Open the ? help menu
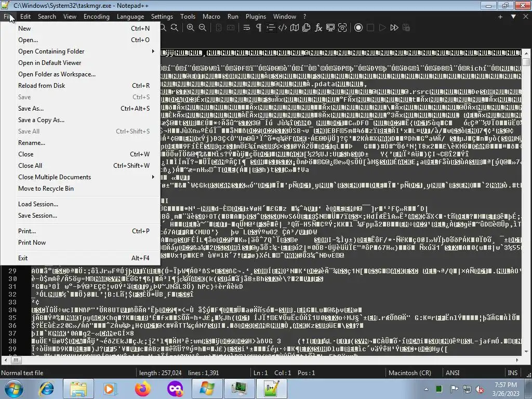 pyautogui.click(x=304, y=16)
